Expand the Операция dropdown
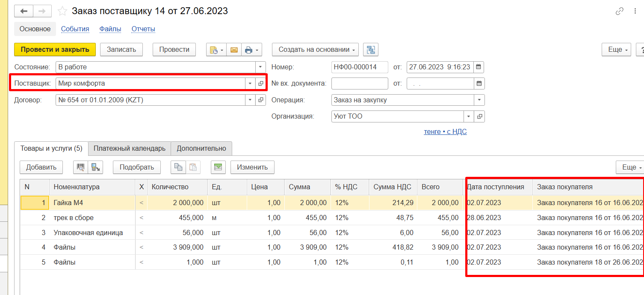Screen dimensions: 644x295 coord(479,100)
